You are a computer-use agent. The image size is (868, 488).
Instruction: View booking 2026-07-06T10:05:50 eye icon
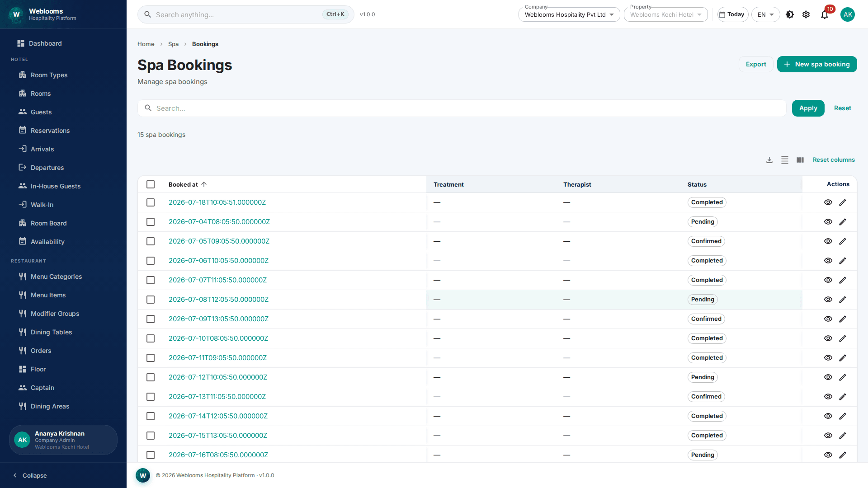[828, 261]
